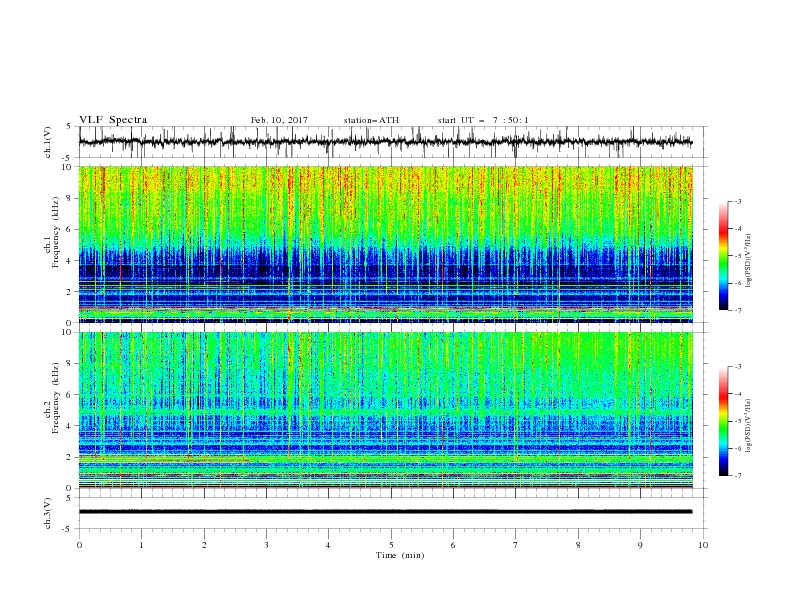The image size is (792, 612).
Task: Click time axis tick label "0"
Action: point(79,545)
